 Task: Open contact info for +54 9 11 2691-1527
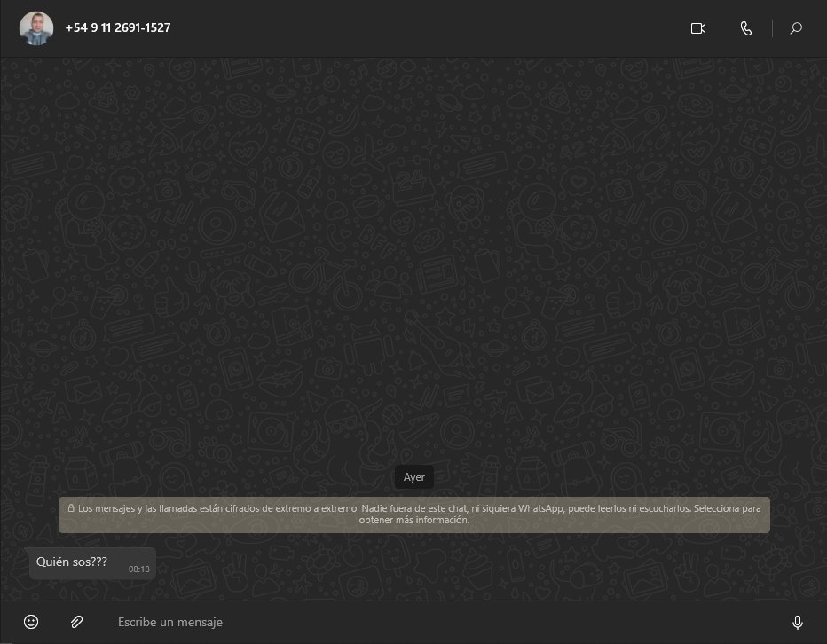(118, 28)
